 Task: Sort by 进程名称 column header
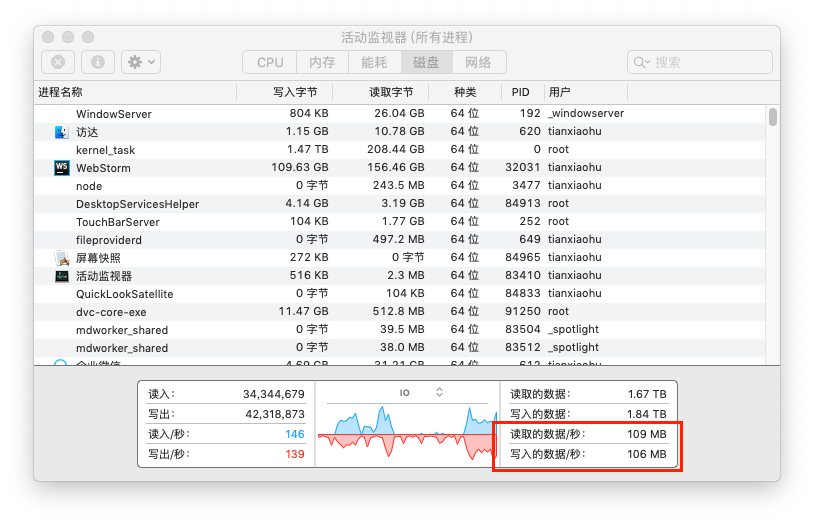pyautogui.click(x=60, y=92)
